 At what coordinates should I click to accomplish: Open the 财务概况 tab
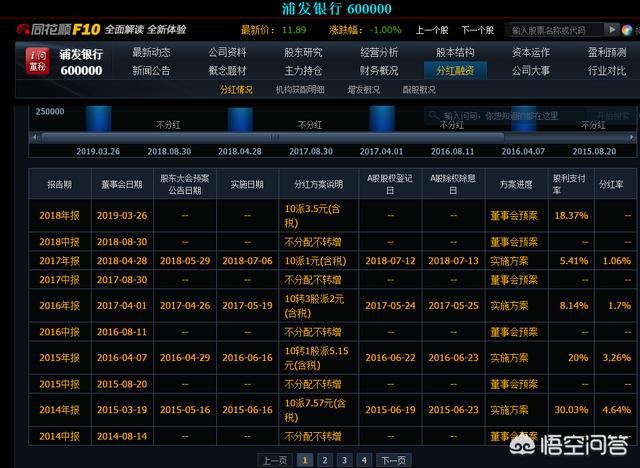click(x=379, y=71)
